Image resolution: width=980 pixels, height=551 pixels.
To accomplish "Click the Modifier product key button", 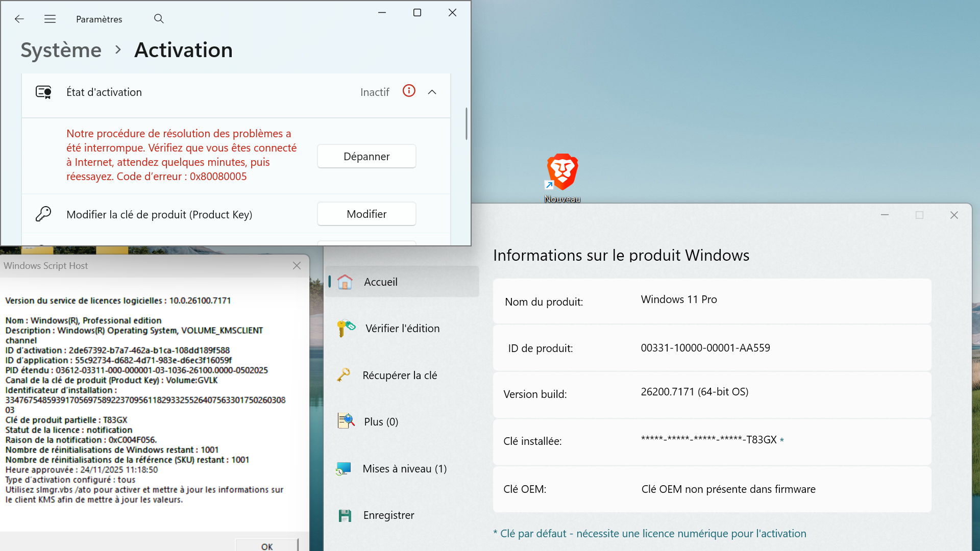I will click(x=366, y=214).
